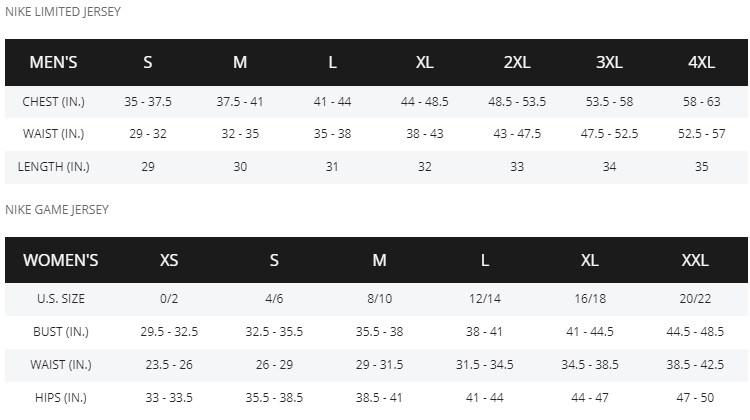The height and width of the screenshot is (420, 750).
Task: Select the LENGTH (IN.) row label
Action: (x=54, y=167)
